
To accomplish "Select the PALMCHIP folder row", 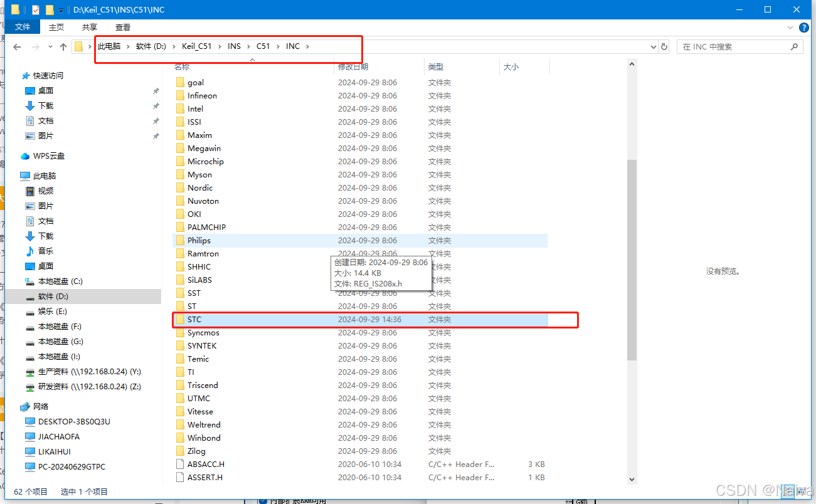I will pyautogui.click(x=360, y=227).
